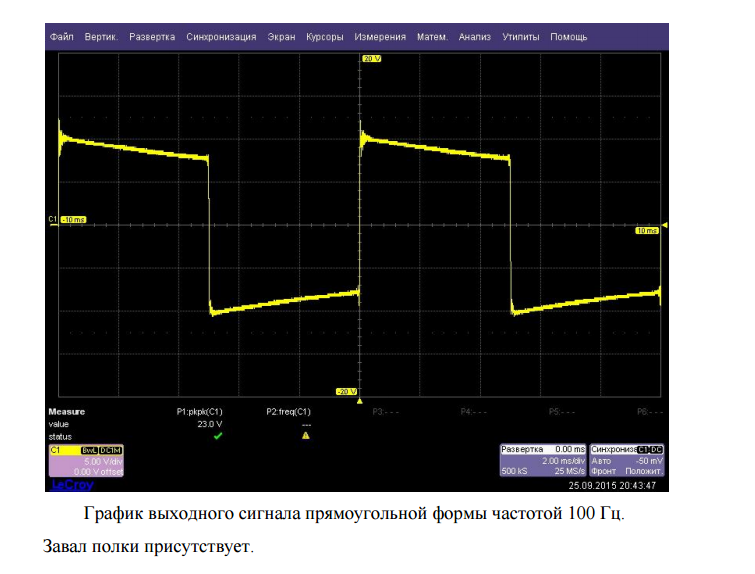The width and height of the screenshot is (755, 574).
Task: Click the Синхрониз trigger descriptor box
Action: coord(627,460)
